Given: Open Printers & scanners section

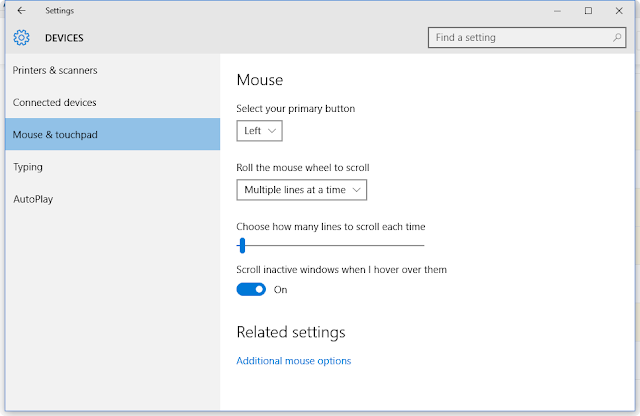Looking at the screenshot, I should [x=55, y=70].
